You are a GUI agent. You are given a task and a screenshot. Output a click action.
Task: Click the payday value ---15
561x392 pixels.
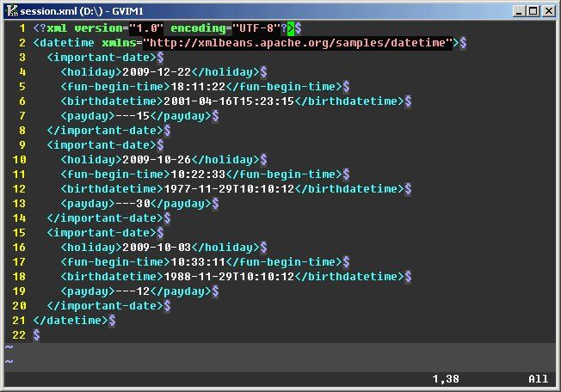click(133, 116)
